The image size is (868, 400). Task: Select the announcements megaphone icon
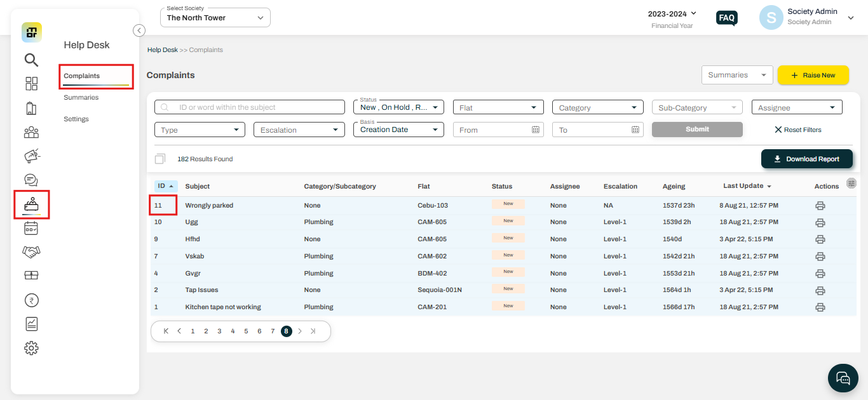click(31, 155)
